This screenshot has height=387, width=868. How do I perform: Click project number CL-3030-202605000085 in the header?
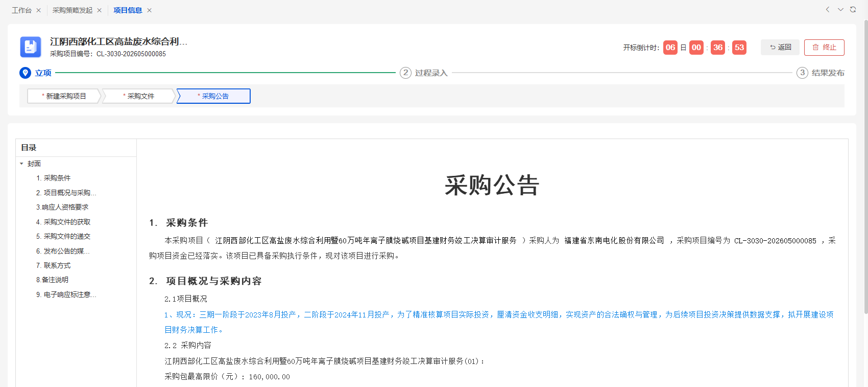click(131, 54)
